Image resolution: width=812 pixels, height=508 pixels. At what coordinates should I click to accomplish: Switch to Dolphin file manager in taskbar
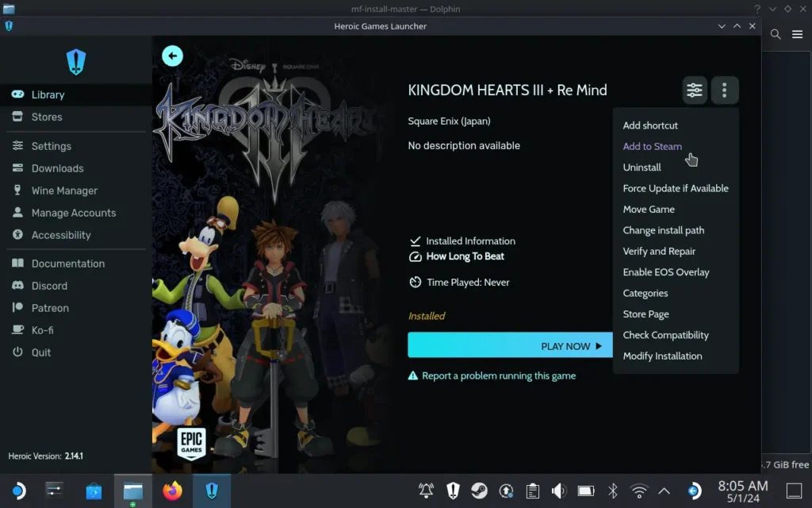133,491
